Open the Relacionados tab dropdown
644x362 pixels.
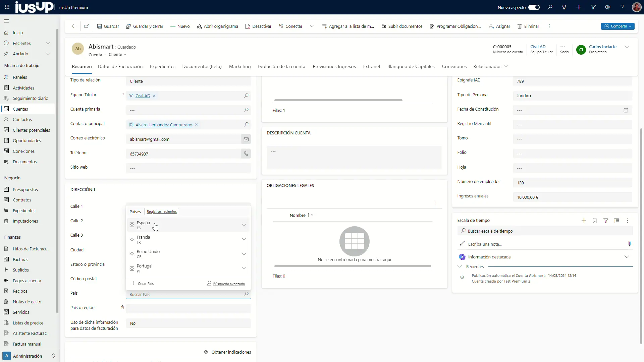click(490, 66)
